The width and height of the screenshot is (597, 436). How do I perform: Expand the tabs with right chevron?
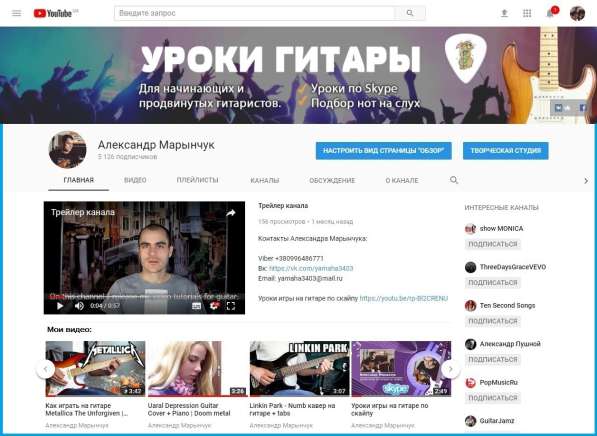(x=586, y=181)
